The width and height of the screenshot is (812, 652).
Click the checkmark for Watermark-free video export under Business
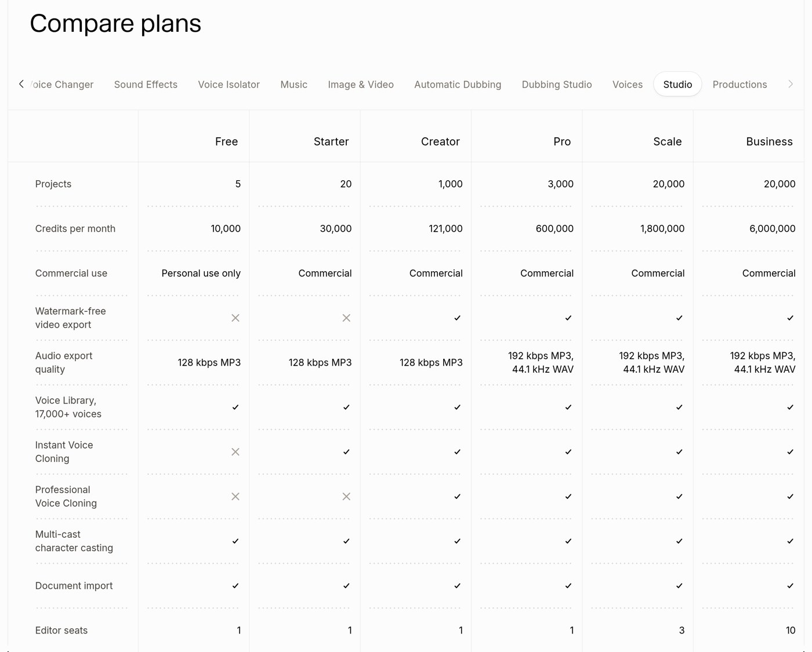coord(791,318)
